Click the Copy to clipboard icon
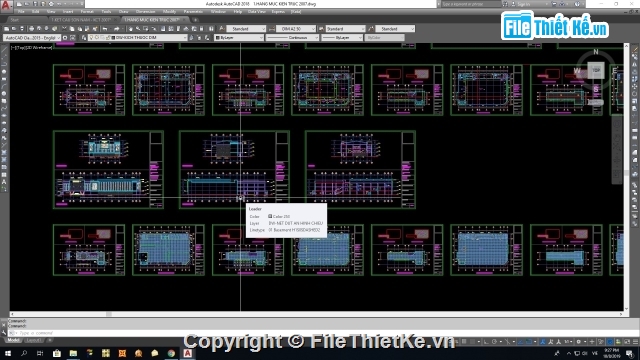This screenshot has width=640, height=360. tap(72, 29)
